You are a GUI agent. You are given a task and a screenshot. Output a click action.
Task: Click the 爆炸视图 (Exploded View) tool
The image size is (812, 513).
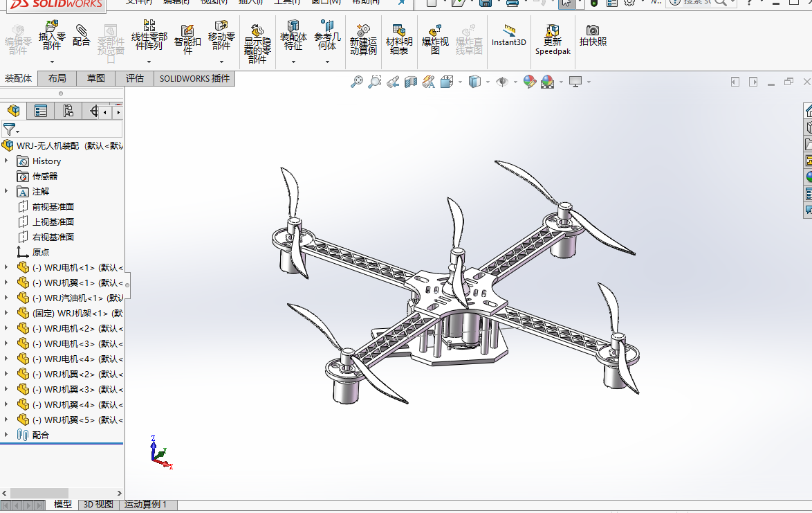(x=435, y=39)
